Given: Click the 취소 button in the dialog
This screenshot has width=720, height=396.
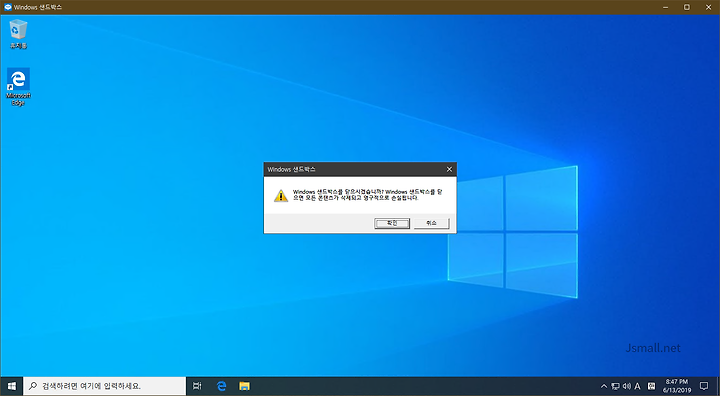Looking at the screenshot, I should (431, 223).
